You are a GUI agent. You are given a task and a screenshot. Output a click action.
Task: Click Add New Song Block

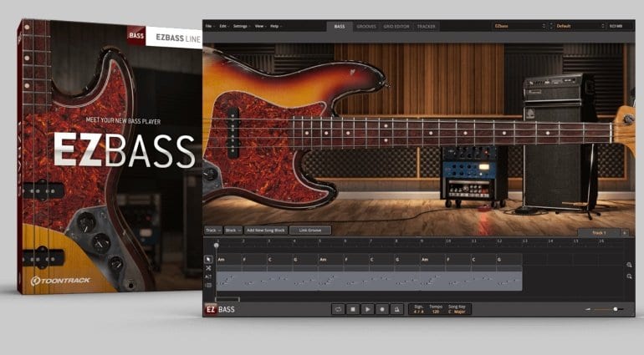click(x=266, y=231)
